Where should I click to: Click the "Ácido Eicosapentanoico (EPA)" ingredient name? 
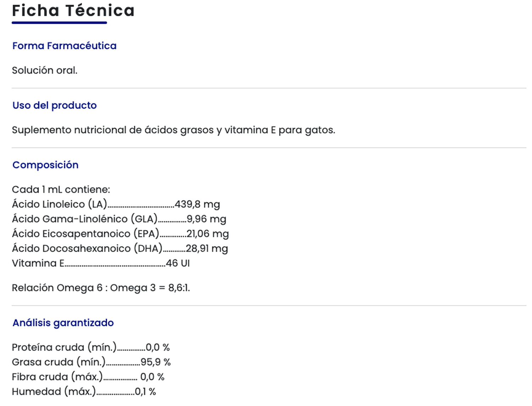click(x=85, y=234)
